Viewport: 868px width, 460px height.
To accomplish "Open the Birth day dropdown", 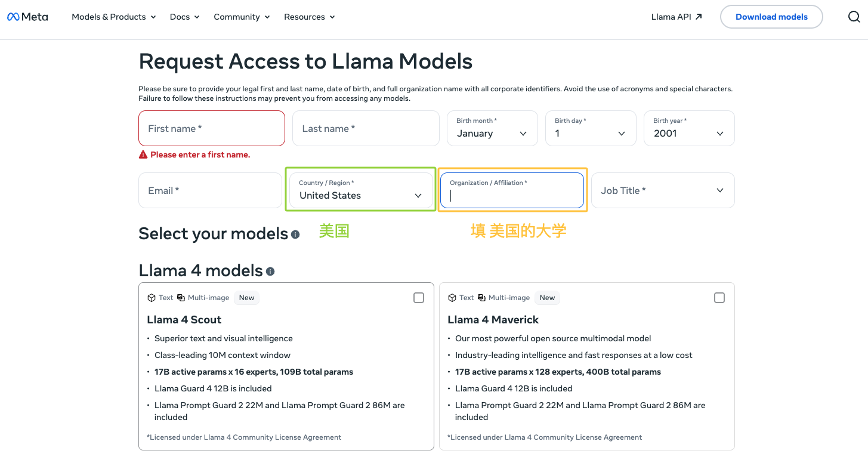I will [x=591, y=128].
